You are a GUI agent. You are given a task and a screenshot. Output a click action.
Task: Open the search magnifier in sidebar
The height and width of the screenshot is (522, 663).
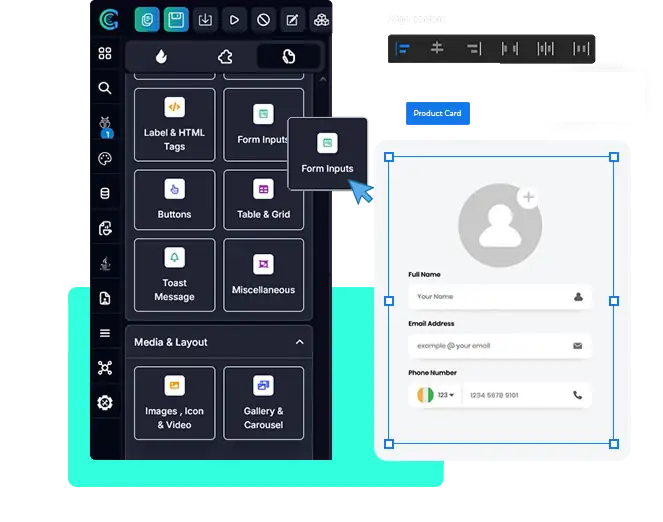[x=105, y=88]
